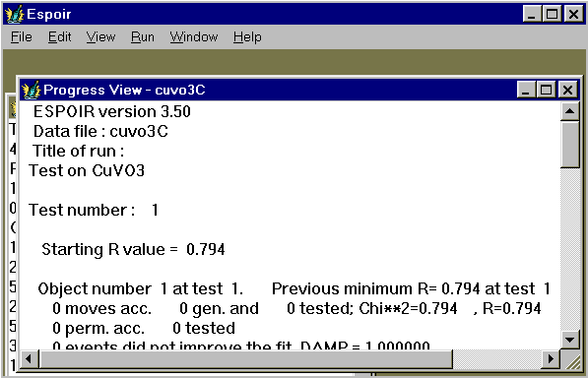Image resolution: width=588 pixels, height=378 pixels.
Task: Click the horizontal scrollbar left arrow
Action: coord(29,359)
